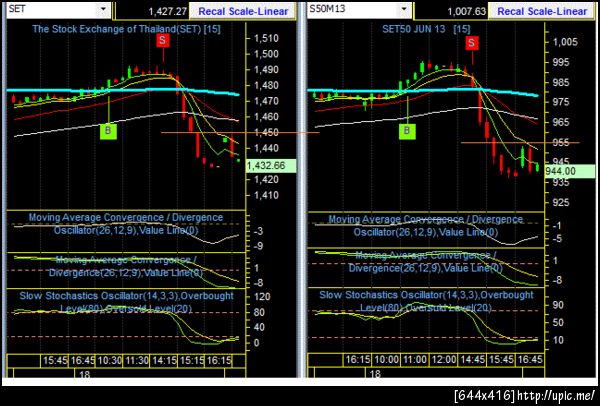Click 1,510 on SET price scale
Screen dimensions: 600x406
click(x=266, y=38)
